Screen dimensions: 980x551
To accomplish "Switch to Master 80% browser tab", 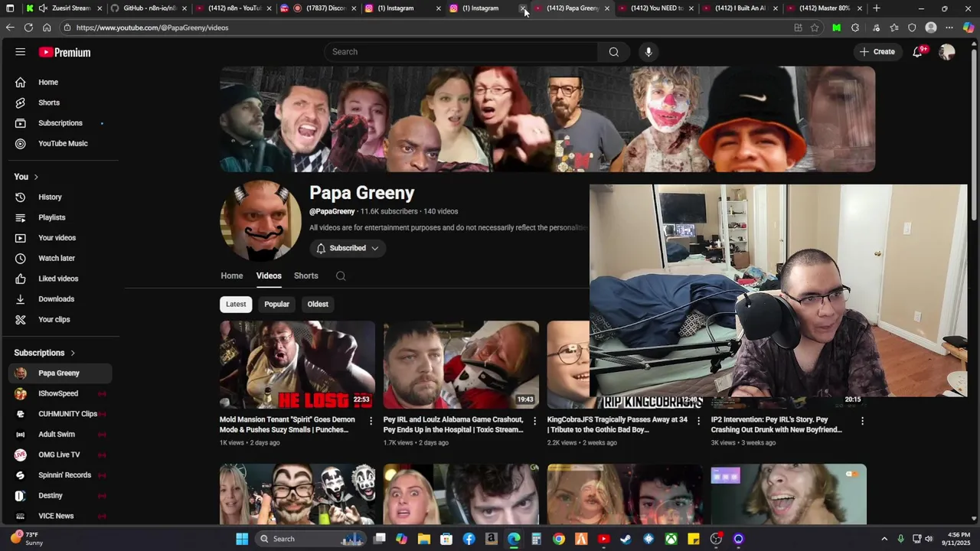I will (823, 8).
